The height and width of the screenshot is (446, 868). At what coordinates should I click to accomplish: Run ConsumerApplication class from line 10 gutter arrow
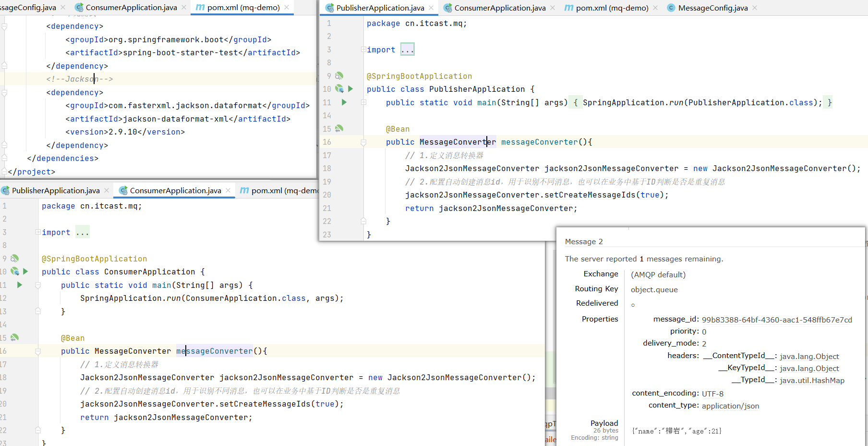pyautogui.click(x=25, y=272)
